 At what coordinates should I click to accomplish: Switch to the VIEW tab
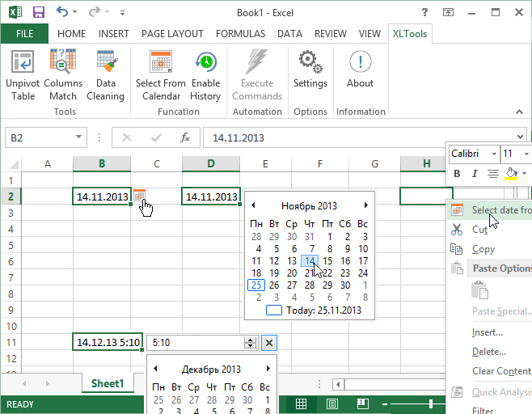tap(369, 34)
